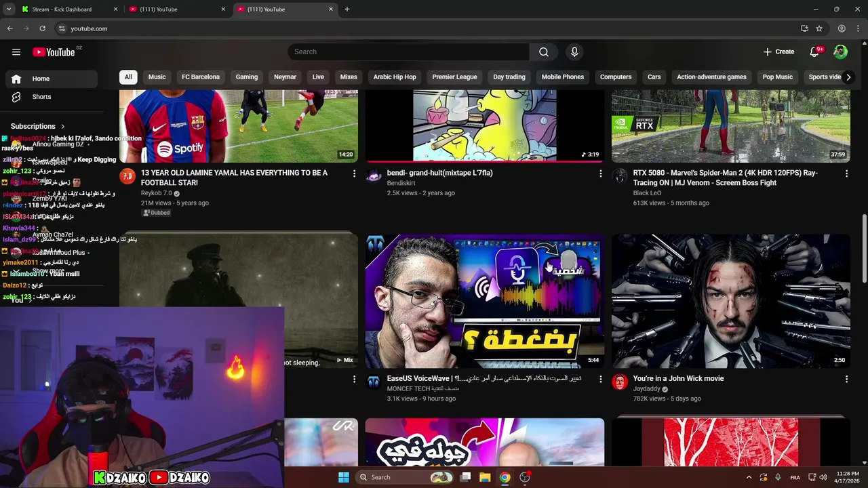The height and width of the screenshot is (488, 868).
Task: Click the YouTube logo
Action: coord(54,52)
